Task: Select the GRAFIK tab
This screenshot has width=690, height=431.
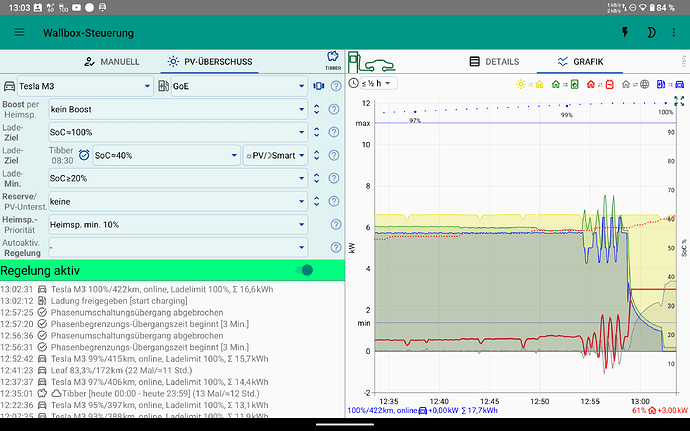Action: click(x=580, y=62)
